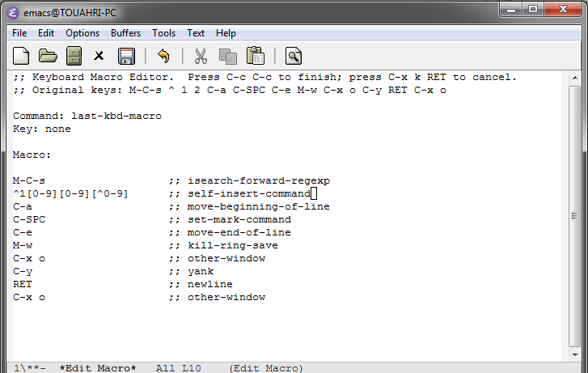
Task: Kill the buffer with the X icon
Action: point(99,57)
